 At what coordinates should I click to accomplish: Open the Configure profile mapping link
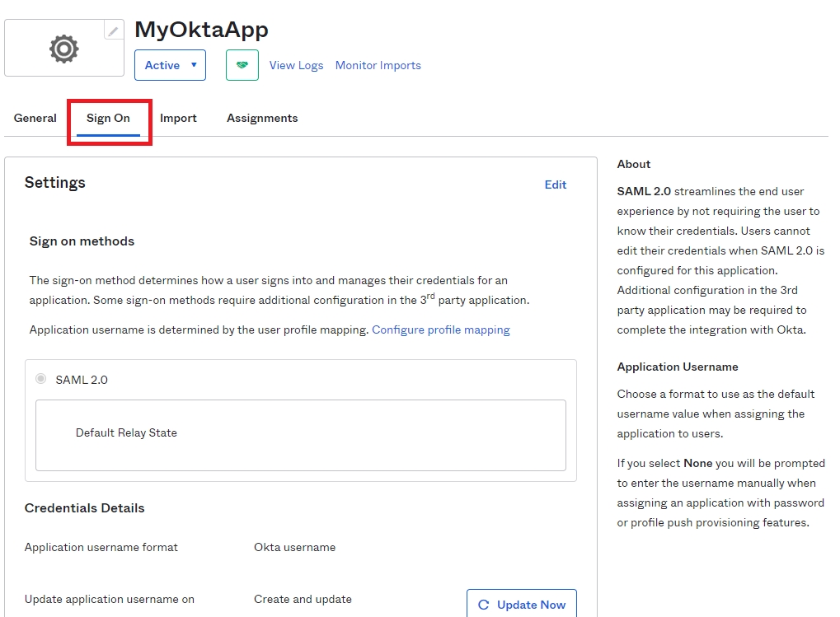click(x=440, y=330)
